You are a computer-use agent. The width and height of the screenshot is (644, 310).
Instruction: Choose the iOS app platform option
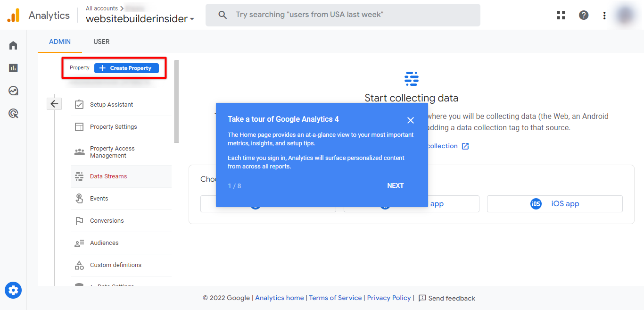click(554, 204)
